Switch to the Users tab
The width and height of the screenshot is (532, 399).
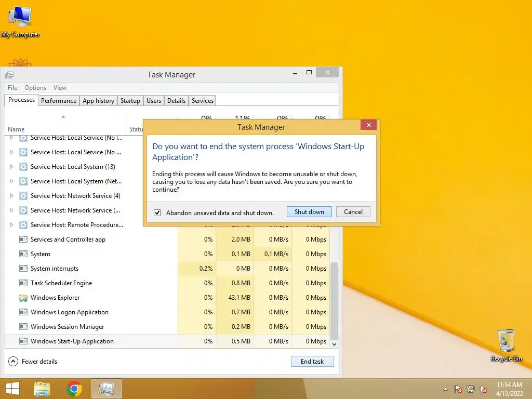tap(154, 101)
